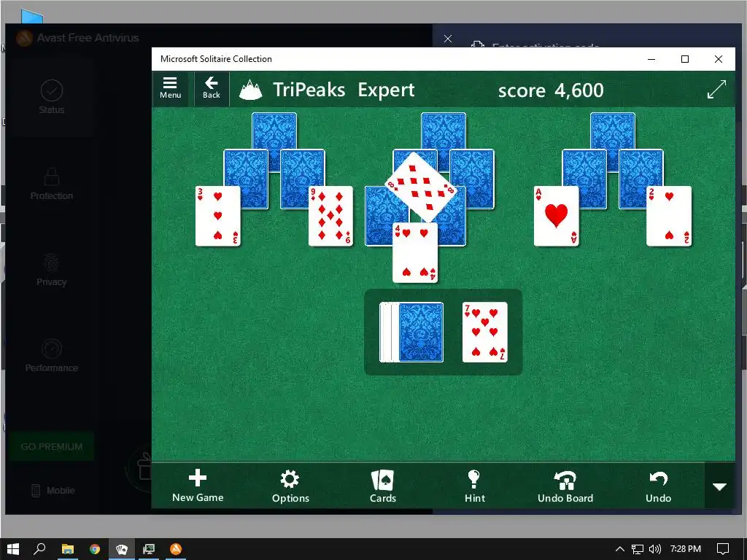Open the volume tray icon

[655, 549]
